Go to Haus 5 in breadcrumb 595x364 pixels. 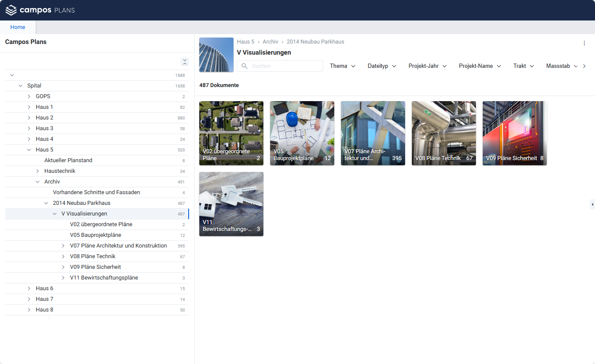coord(245,42)
